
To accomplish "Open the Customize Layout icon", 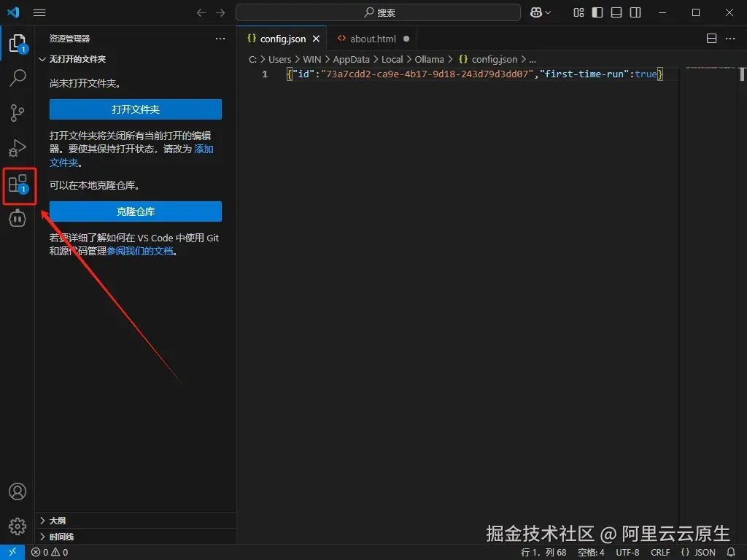I will pyautogui.click(x=578, y=13).
